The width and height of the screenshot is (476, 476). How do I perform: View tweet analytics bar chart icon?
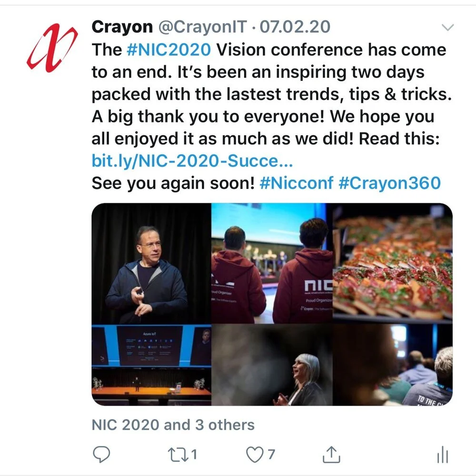coord(443,455)
